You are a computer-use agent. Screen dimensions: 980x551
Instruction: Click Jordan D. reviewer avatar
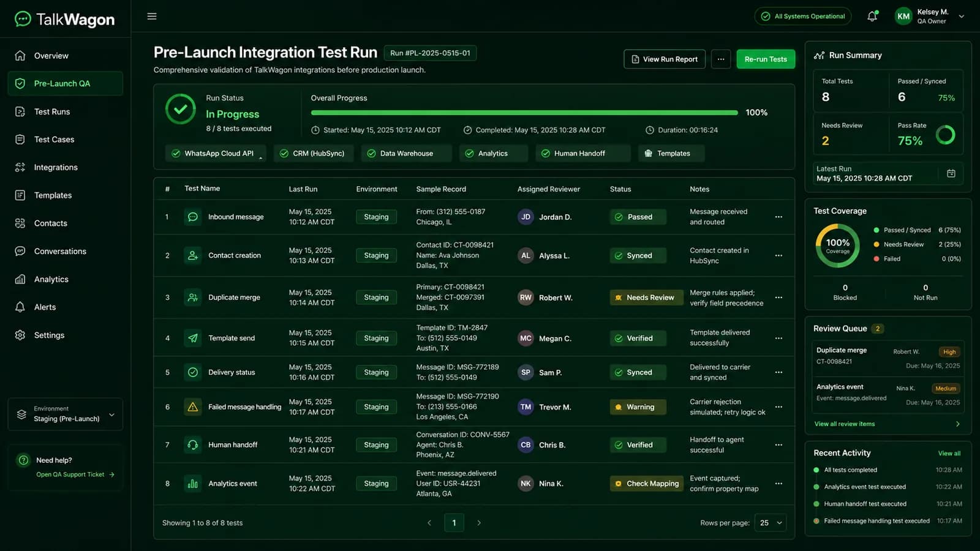(526, 217)
